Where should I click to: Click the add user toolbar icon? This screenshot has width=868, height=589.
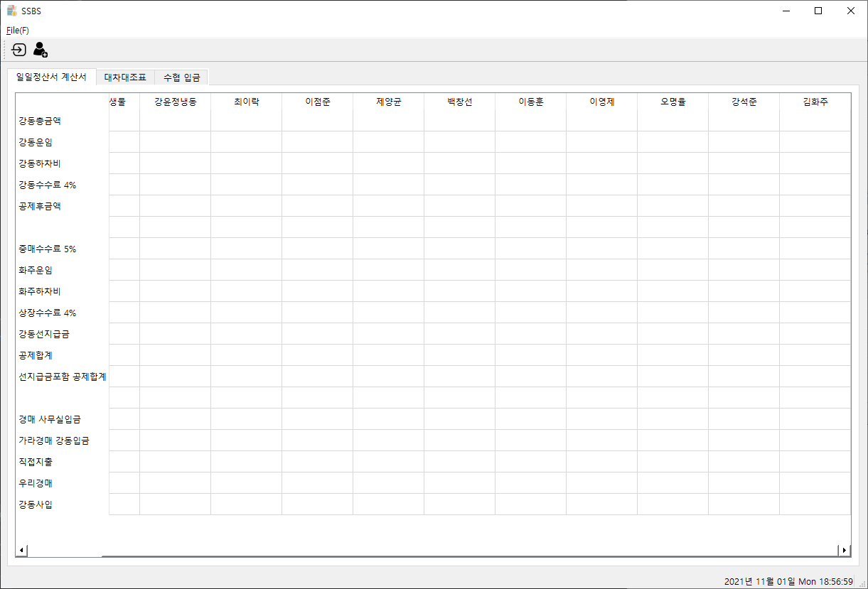click(41, 50)
